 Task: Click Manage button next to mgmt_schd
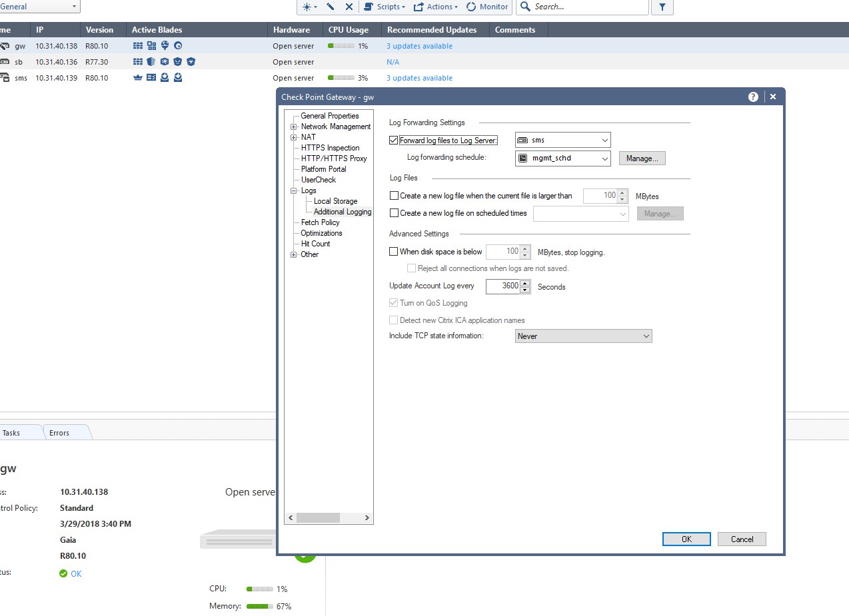(x=642, y=158)
